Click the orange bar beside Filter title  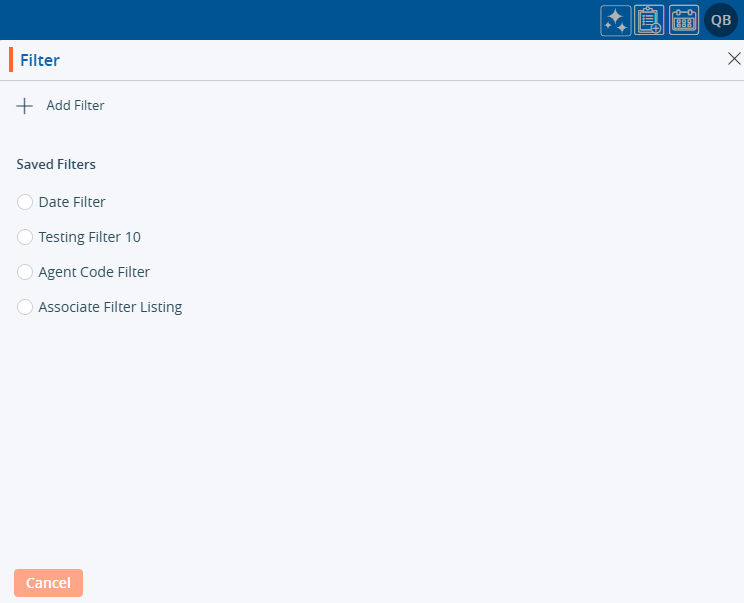point(11,60)
